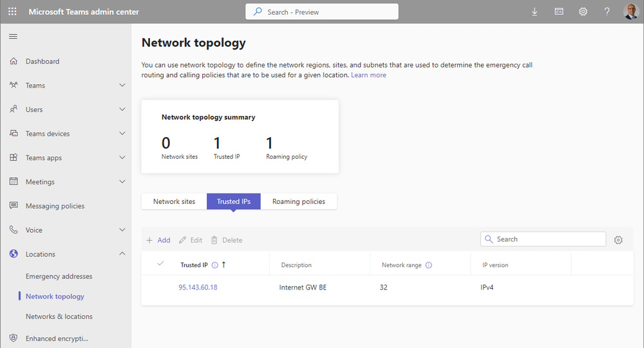
Task: Switch to the Roaming policies tab
Action: [299, 201]
